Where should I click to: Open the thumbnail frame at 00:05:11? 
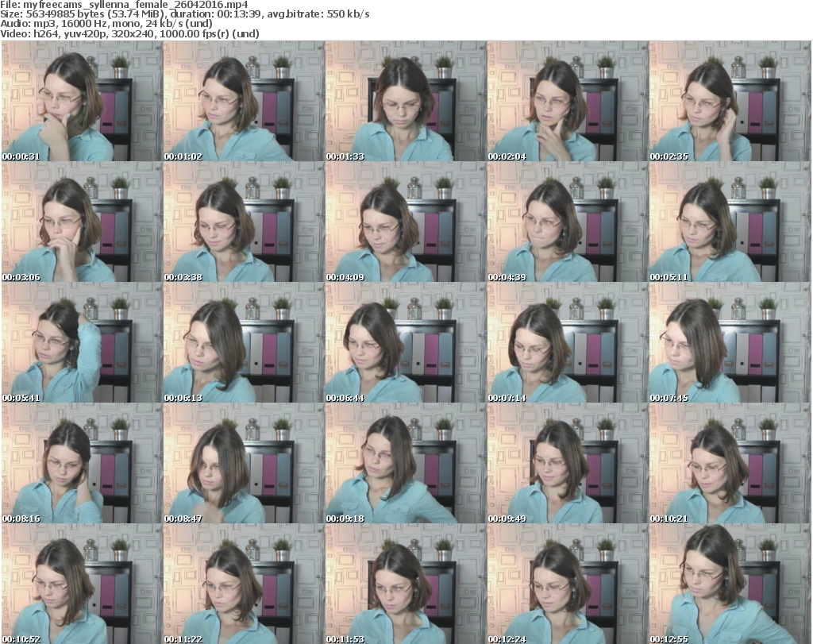point(730,222)
